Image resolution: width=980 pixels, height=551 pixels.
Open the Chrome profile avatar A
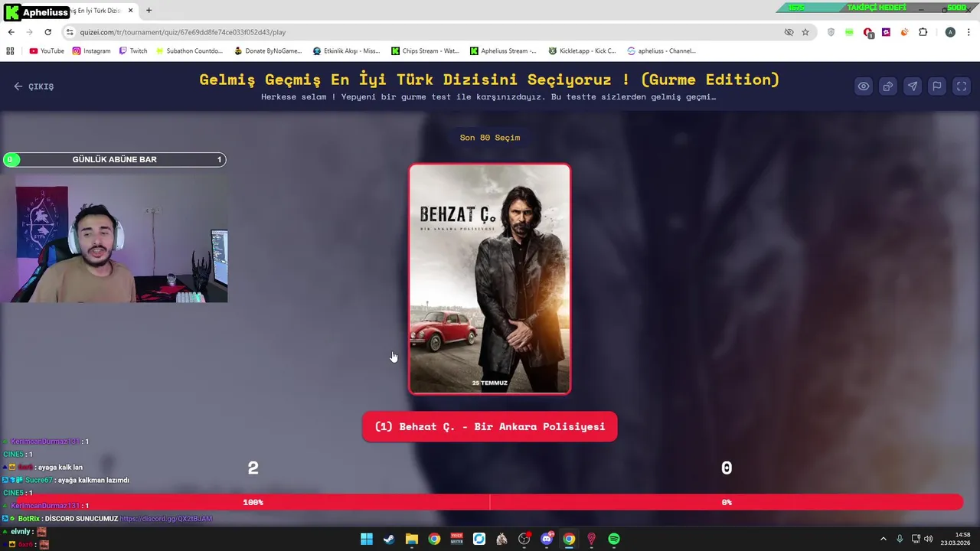pyautogui.click(x=950, y=32)
